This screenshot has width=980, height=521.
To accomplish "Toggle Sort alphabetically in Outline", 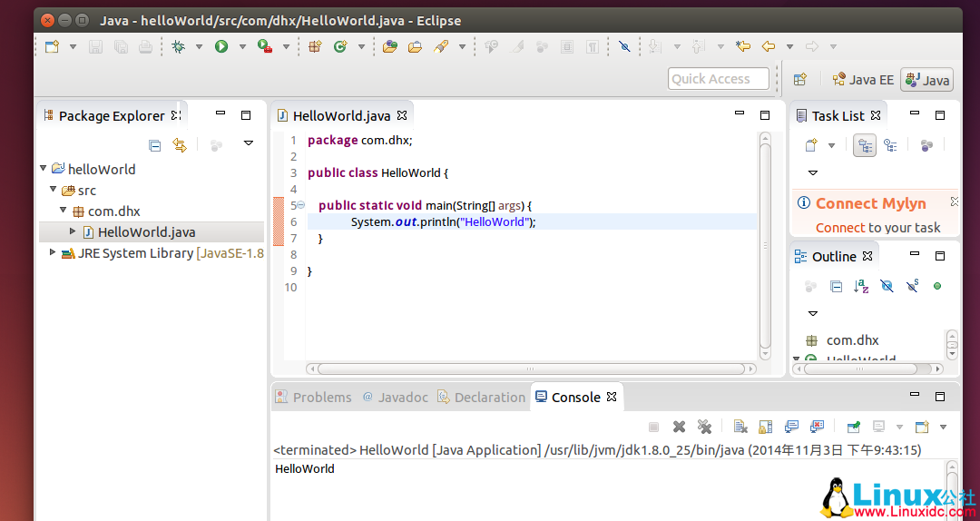I will [x=861, y=286].
